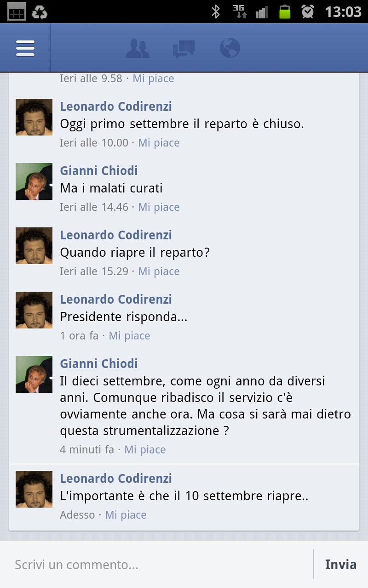Like the "Ma i malati curati" comment
Screen dimensions: 368x588
tap(159, 207)
